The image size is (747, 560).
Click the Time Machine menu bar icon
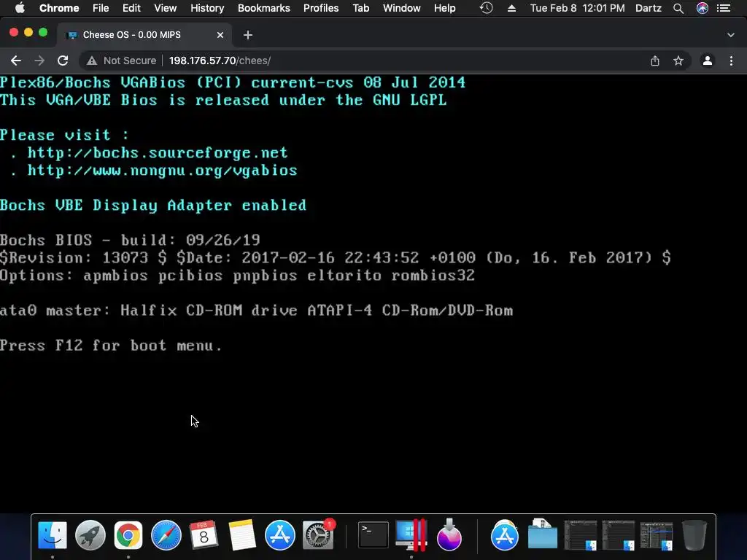(486, 8)
